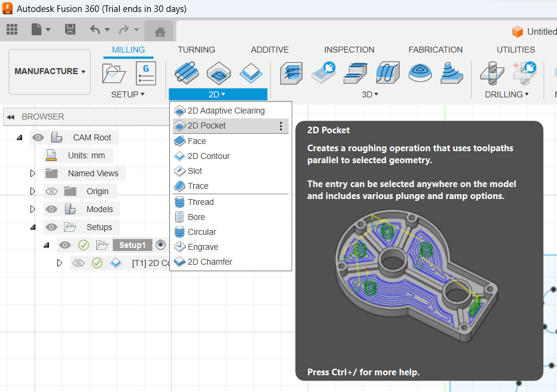Screen dimensions: 557x392
Task: Show the hidden Origin folder
Action: coord(51,191)
